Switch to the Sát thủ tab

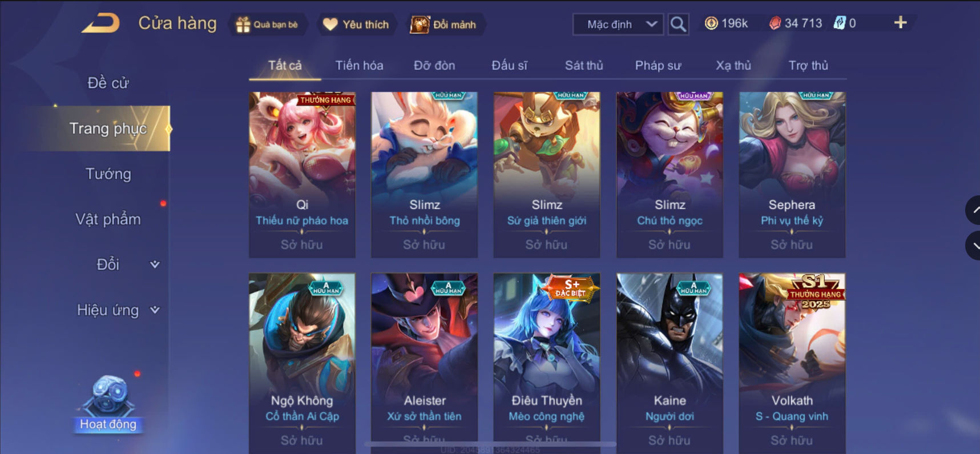click(x=584, y=65)
